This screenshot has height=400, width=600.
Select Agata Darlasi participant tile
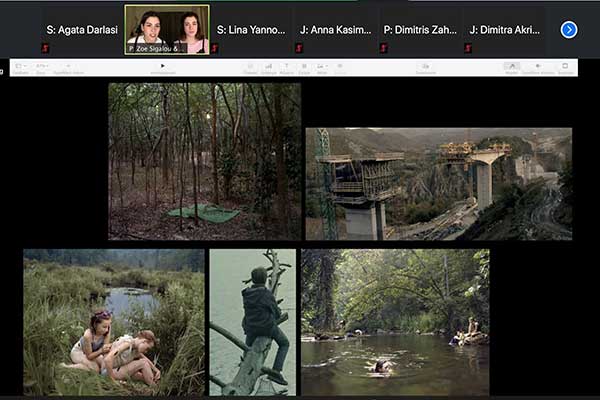click(x=82, y=29)
